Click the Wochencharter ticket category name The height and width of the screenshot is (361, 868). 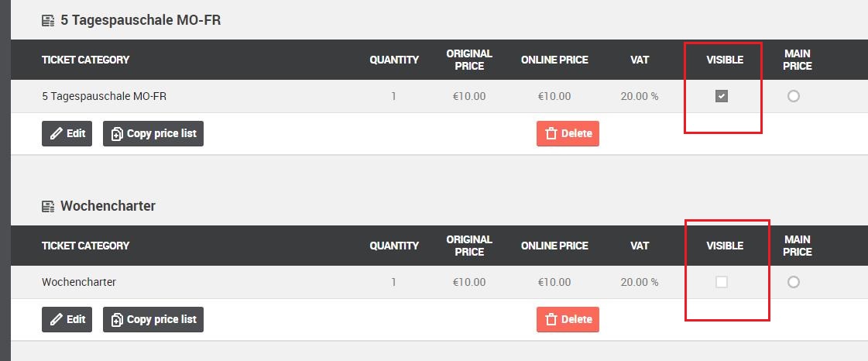click(79, 282)
